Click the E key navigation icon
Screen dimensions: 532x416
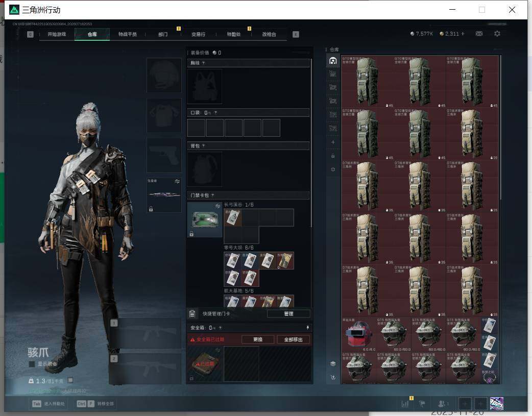[296, 34]
